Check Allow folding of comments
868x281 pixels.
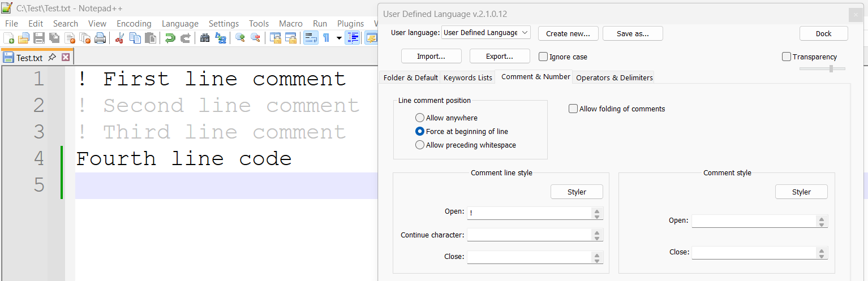(573, 109)
